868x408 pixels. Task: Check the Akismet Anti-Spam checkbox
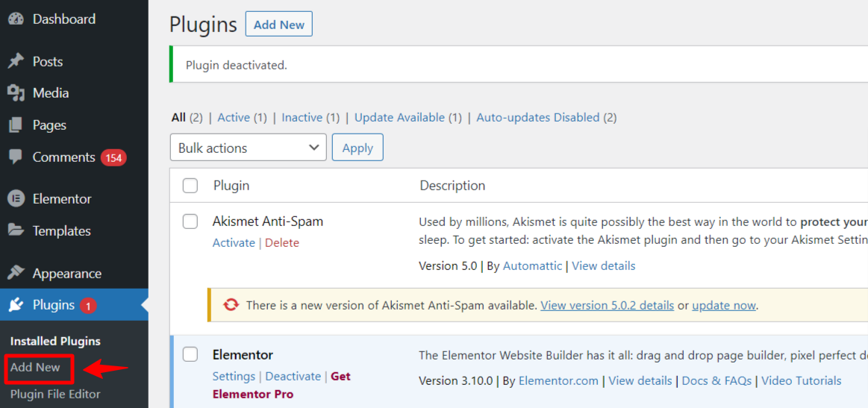(x=190, y=222)
